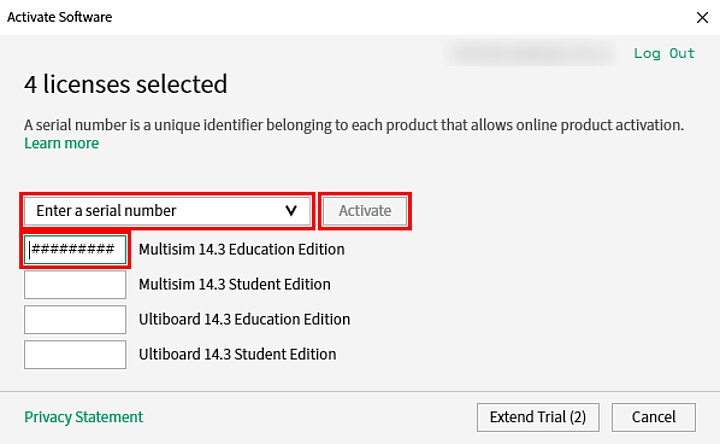Click the Extend Trial (2) button
The image size is (720, 444).
pyautogui.click(x=537, y=417)
